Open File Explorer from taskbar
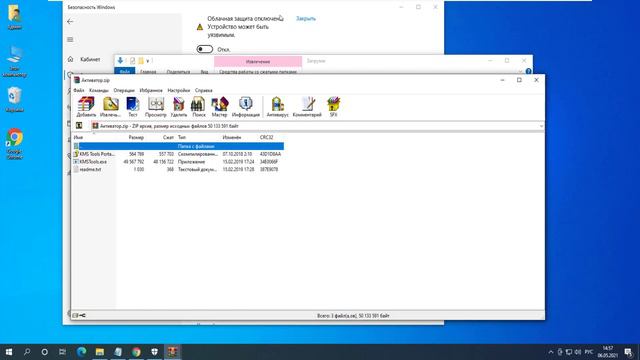The height and width of the screenshot is (360, 640). pyautogui.click(x=100, y=352)
